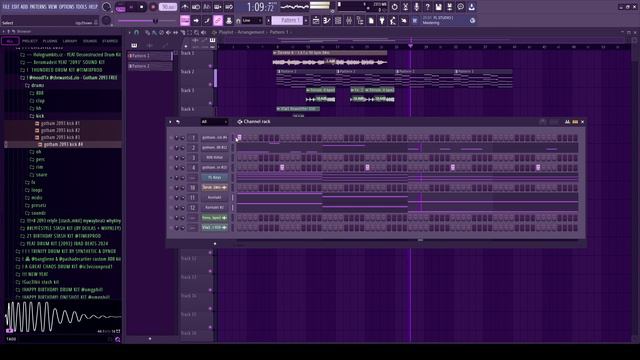640x360 pixels.
Task: Toggle first step of channel 1 sequencer
Action: [x=239, y=138]
